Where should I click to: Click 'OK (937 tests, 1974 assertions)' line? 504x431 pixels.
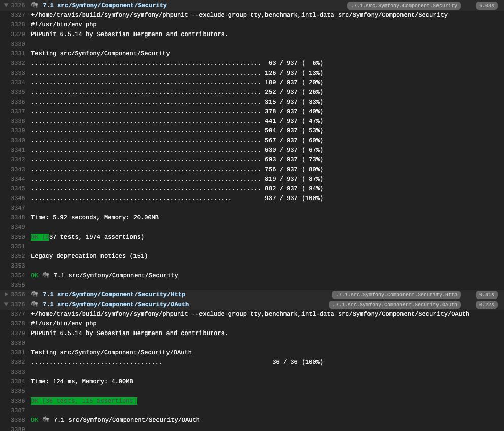pos(87,237)
